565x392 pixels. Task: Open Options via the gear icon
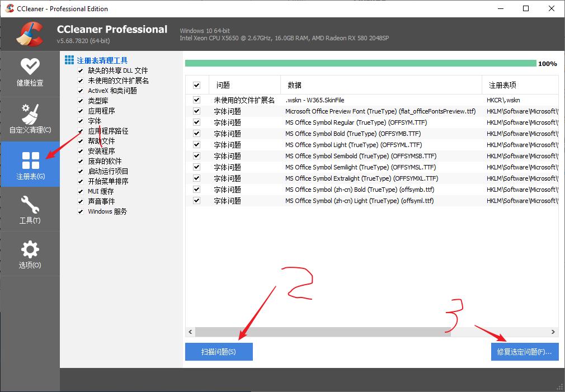click(29, 251)
